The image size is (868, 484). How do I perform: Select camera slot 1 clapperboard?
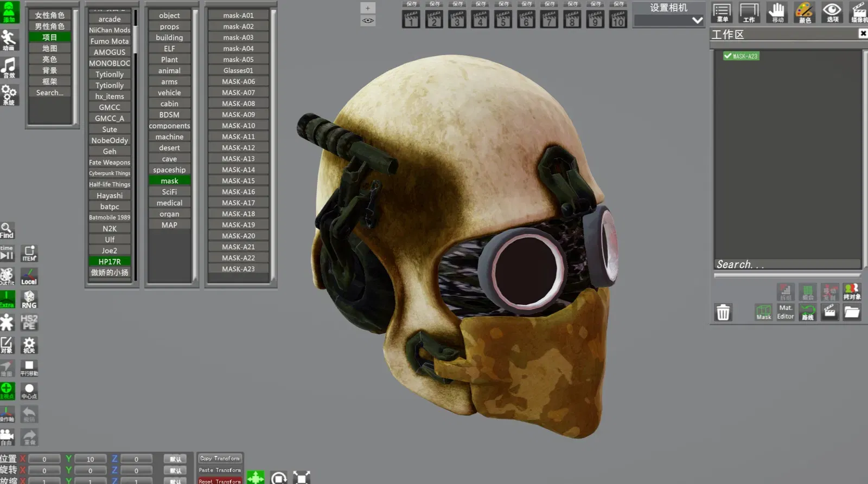411,19
